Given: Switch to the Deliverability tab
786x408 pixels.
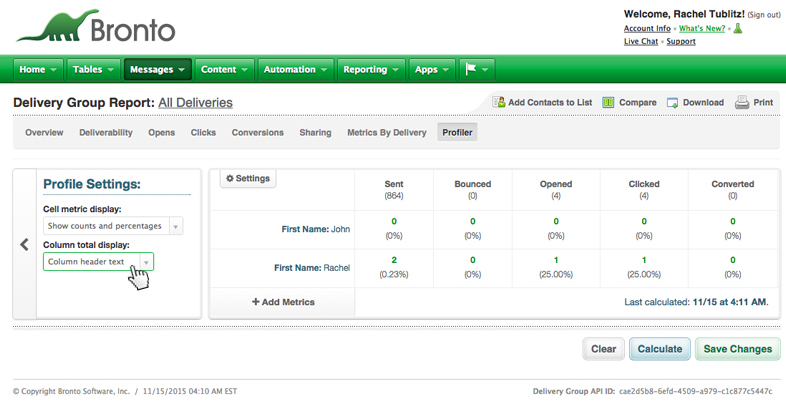Looking at the screenshot, I should click(x=105, y=133).
